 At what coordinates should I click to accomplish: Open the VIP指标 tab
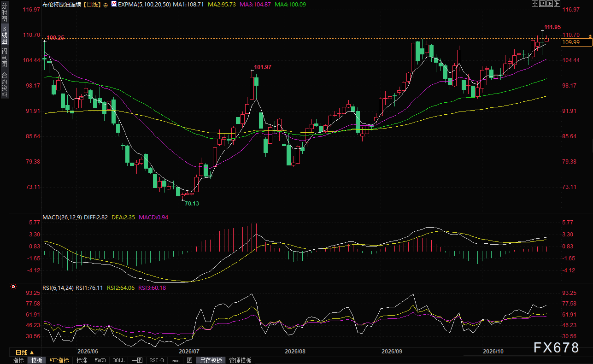(x=59, y=360)
